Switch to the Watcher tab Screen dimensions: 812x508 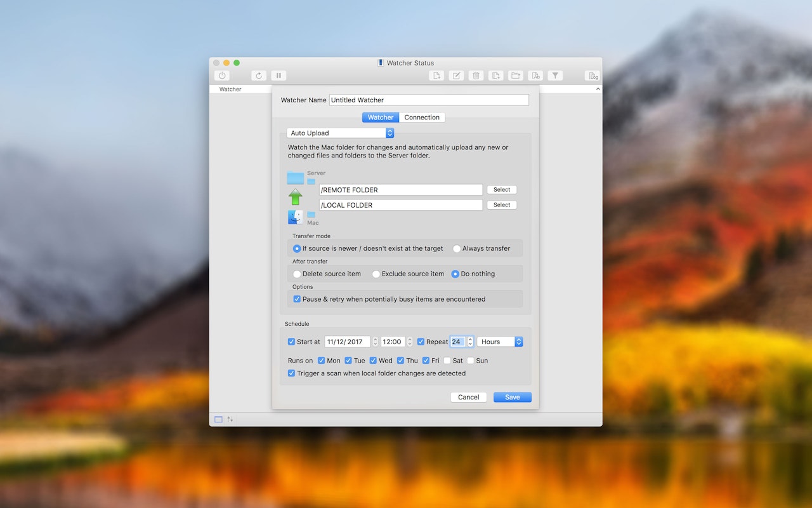click(381, 117)
